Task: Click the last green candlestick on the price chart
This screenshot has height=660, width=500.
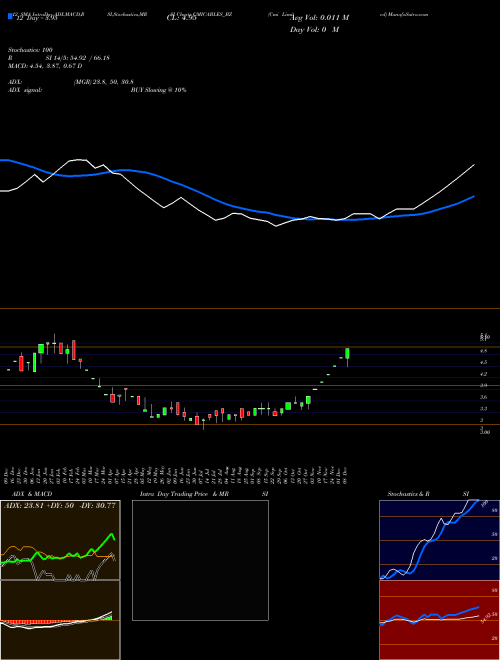Action: pos(347,353)
